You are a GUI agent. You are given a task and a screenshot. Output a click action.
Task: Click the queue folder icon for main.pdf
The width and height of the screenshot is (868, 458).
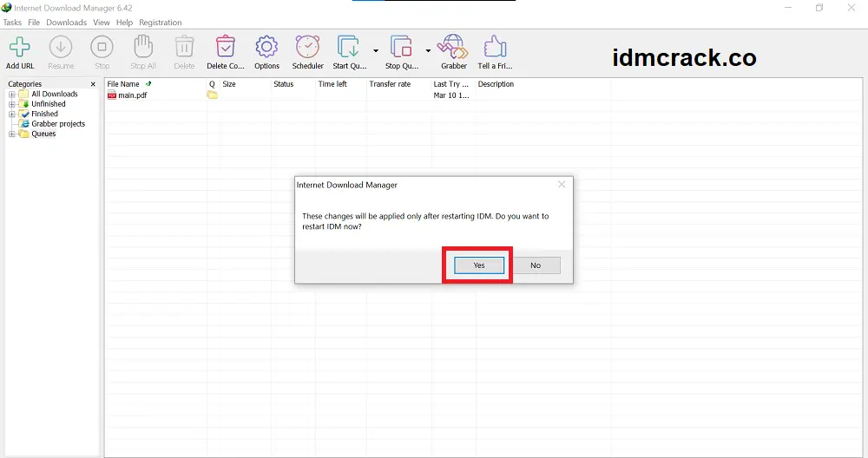coord(212,95)
